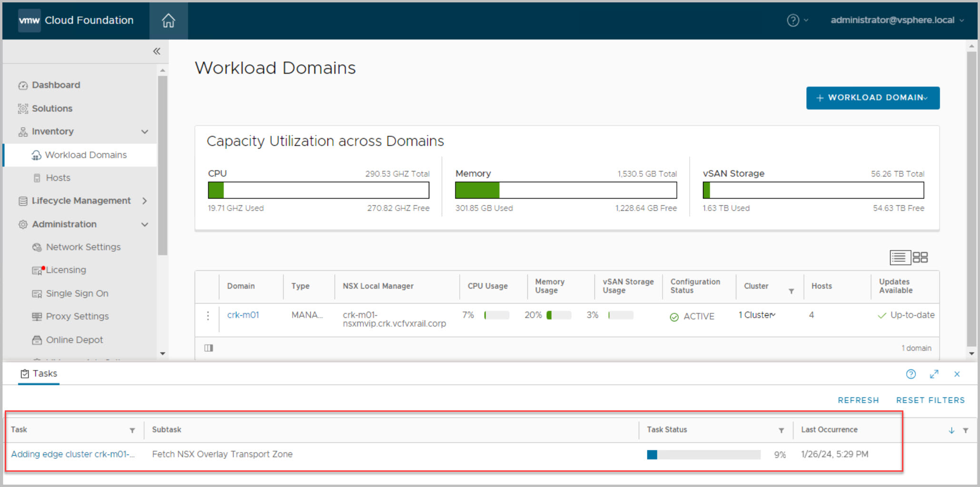Open Network Settings in sidebar
The height and width of the screenshot is (487, 980).
tap(83, 247)
